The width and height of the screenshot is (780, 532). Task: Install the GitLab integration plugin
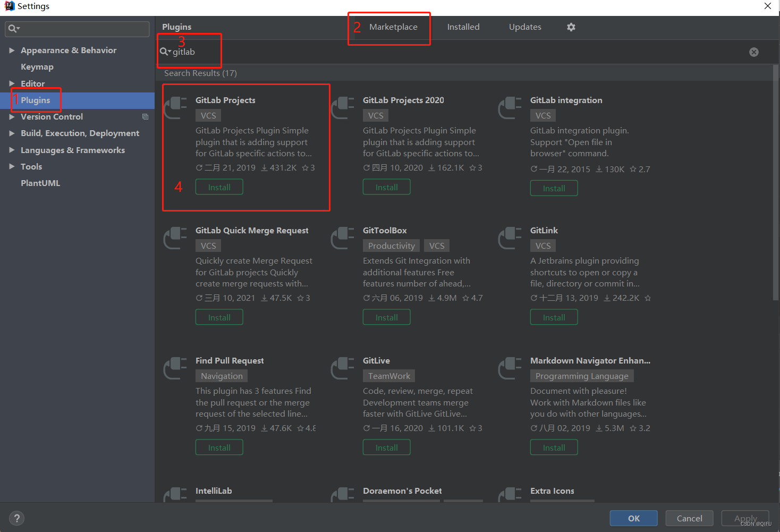coord(554,188)
